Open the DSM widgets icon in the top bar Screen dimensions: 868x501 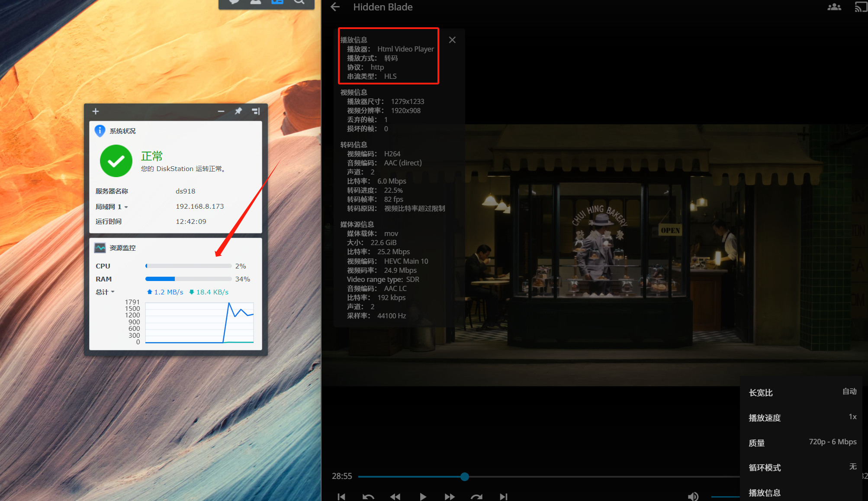click(x=277, y=2)
